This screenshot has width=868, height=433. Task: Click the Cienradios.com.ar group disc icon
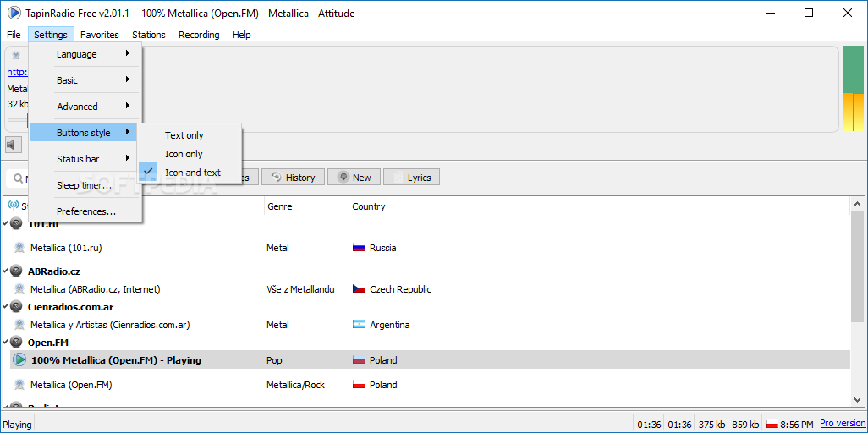(17, 307)
